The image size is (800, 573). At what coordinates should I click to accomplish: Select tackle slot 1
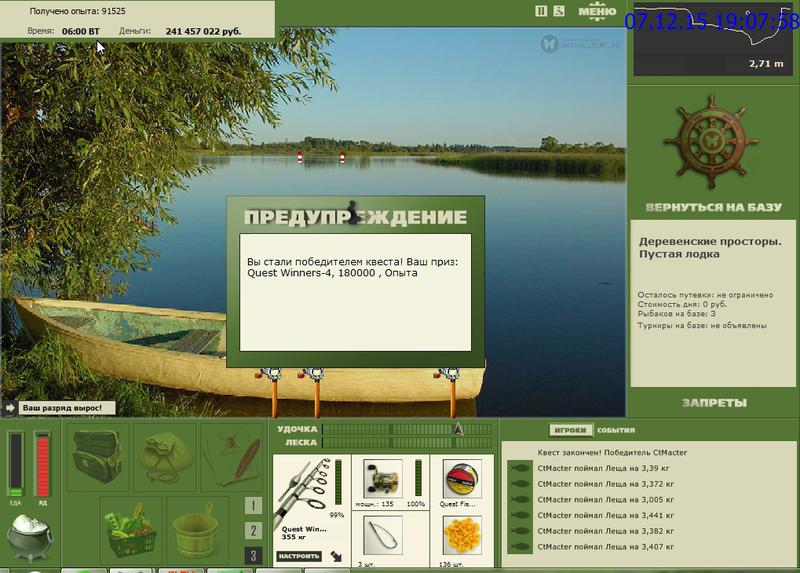tap(254, 505)
